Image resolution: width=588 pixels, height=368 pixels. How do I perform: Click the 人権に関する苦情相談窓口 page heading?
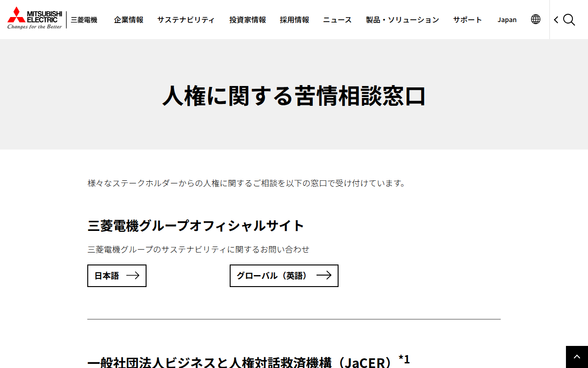point(294,96)
